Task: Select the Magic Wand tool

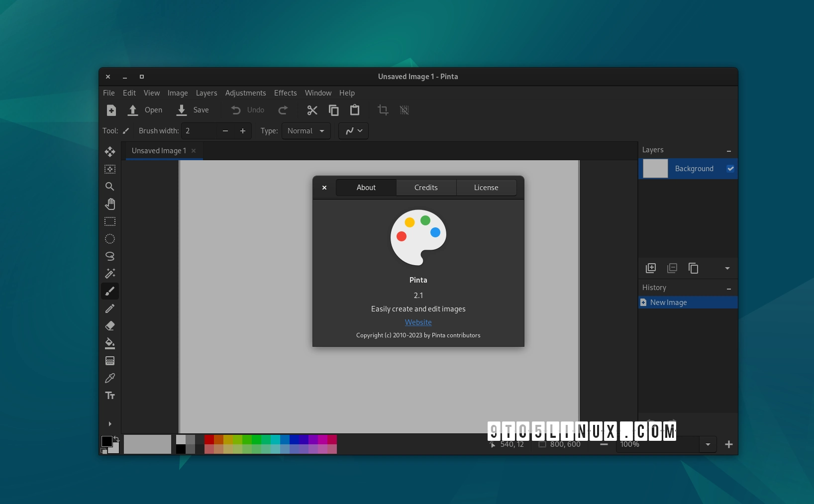Action: [110, 273]
